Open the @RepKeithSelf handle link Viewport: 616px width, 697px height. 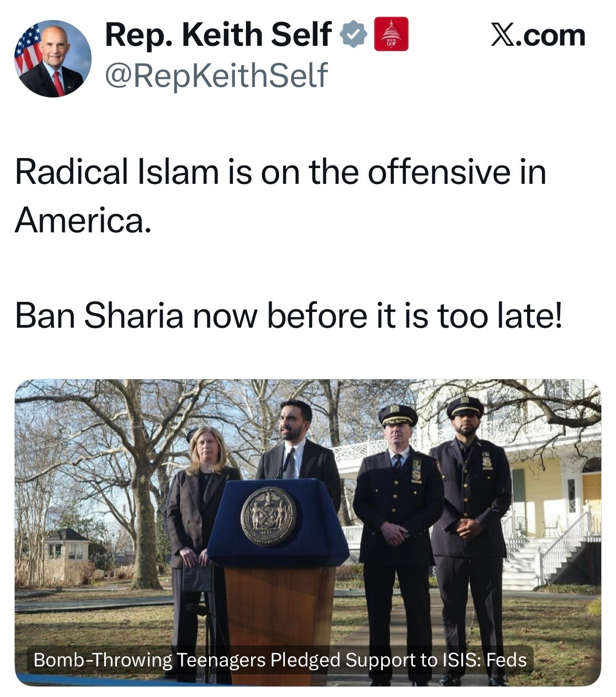click(216, 75)
